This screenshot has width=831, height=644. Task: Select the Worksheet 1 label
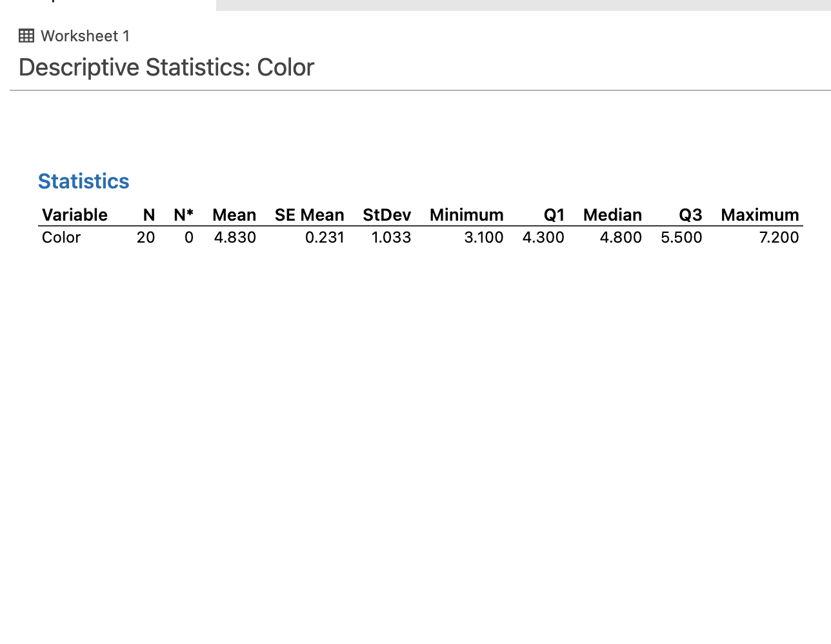(x=85, y=36)
